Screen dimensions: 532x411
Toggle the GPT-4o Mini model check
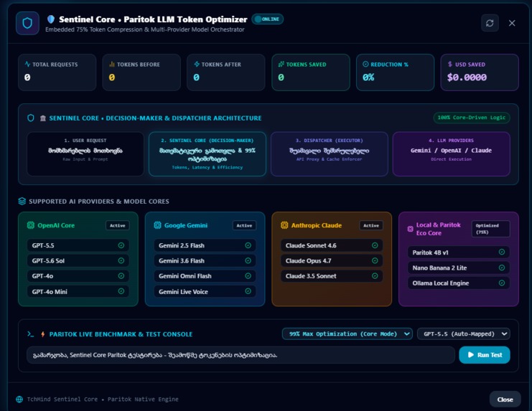(x=121, y=291)
